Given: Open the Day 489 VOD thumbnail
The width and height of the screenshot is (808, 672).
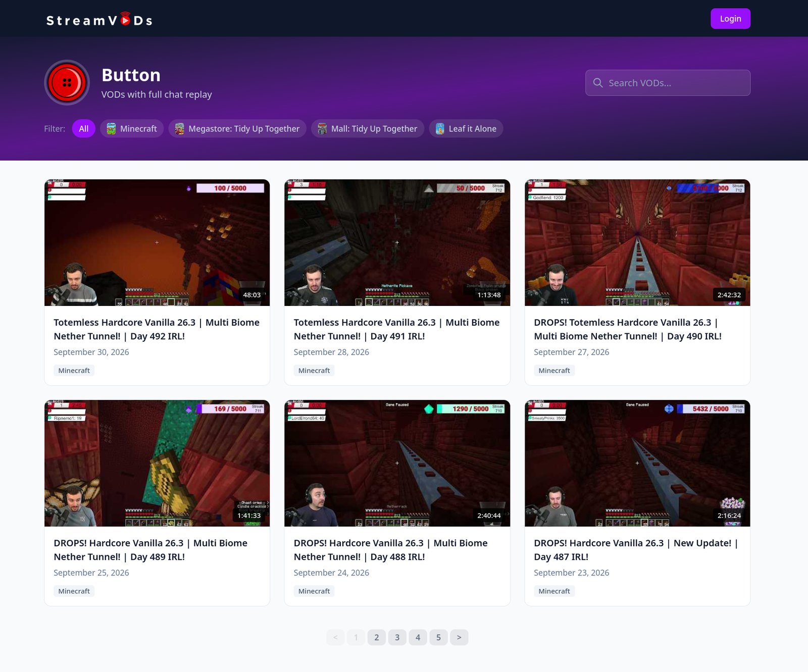Looking at the screenshot, I should [x=157, y=463].
